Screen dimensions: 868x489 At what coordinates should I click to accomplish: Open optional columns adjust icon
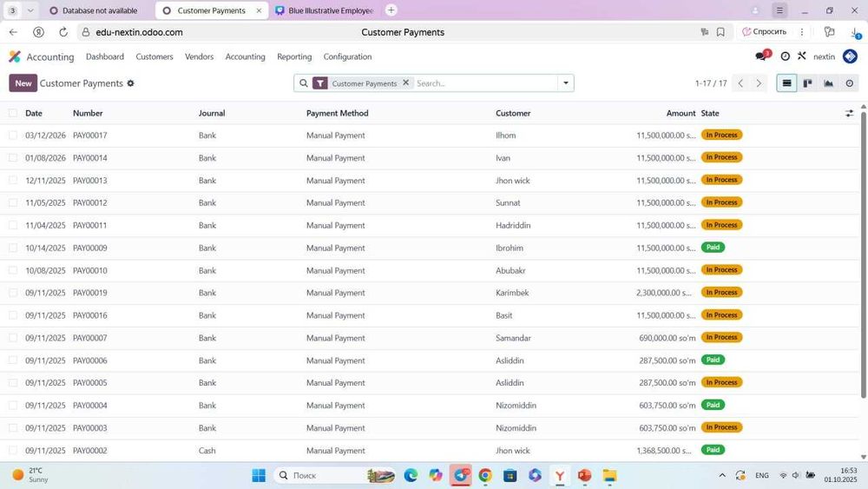pos(849,113)
